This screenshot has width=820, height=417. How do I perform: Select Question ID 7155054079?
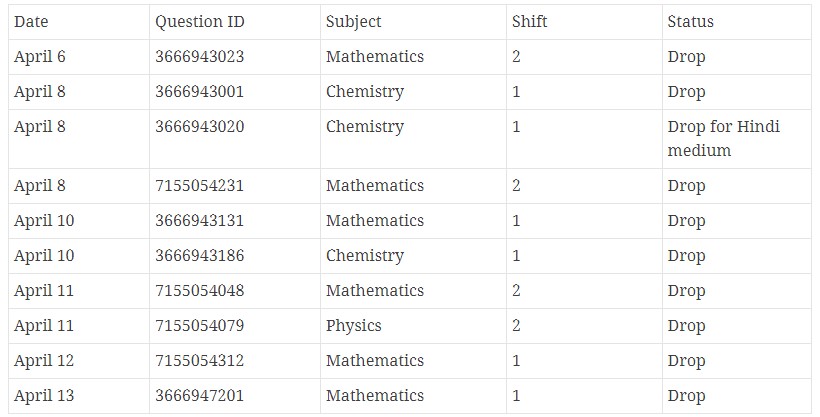pos(199,326)
